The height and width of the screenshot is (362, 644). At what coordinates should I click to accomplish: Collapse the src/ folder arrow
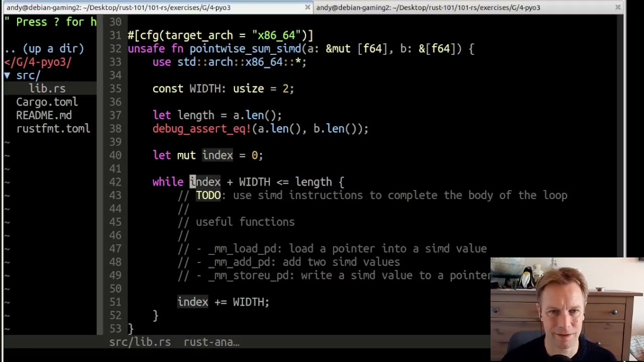(7, 75)
